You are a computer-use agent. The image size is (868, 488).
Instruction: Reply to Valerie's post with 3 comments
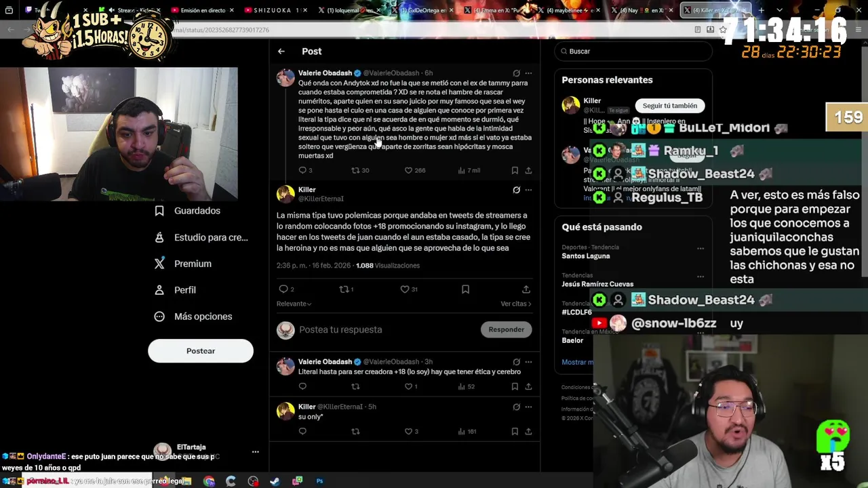pos(305,170)
